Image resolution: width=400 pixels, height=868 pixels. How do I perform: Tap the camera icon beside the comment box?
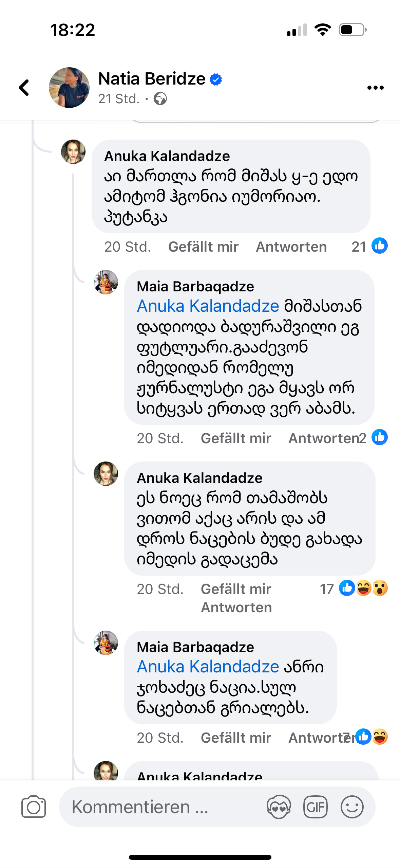(x=33, y=807)
